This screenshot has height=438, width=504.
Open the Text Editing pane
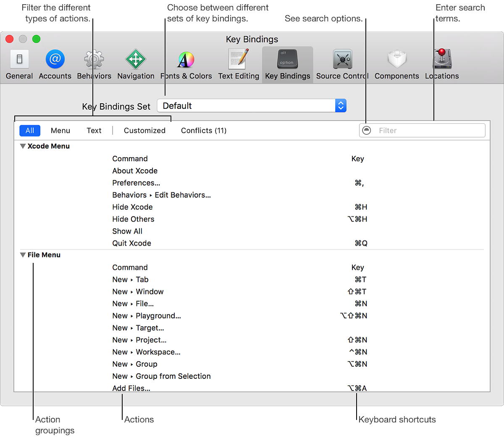click(x=239, y=64)
